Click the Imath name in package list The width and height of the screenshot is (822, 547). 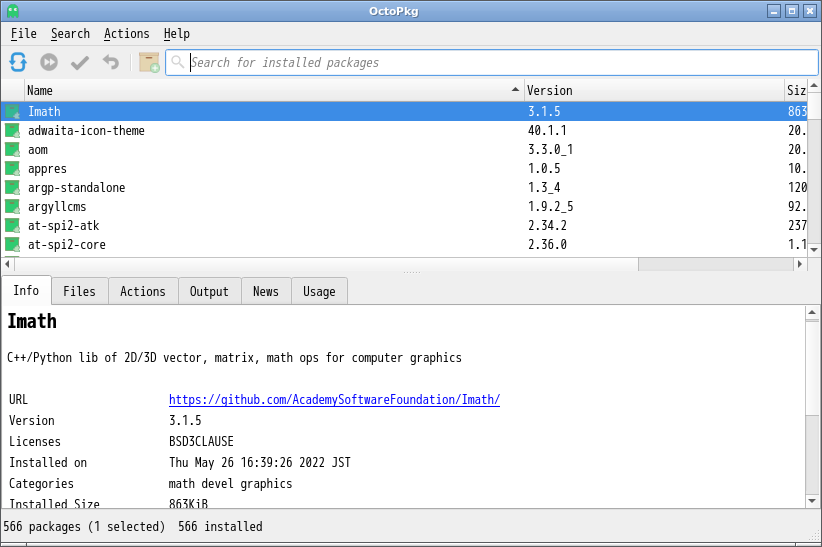click(44, 111)
